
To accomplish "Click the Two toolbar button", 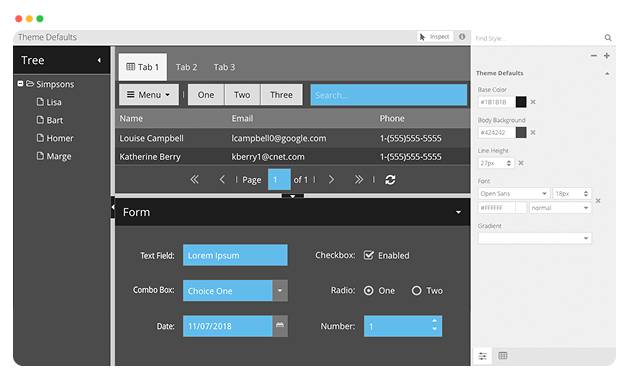I will [242, 95].
